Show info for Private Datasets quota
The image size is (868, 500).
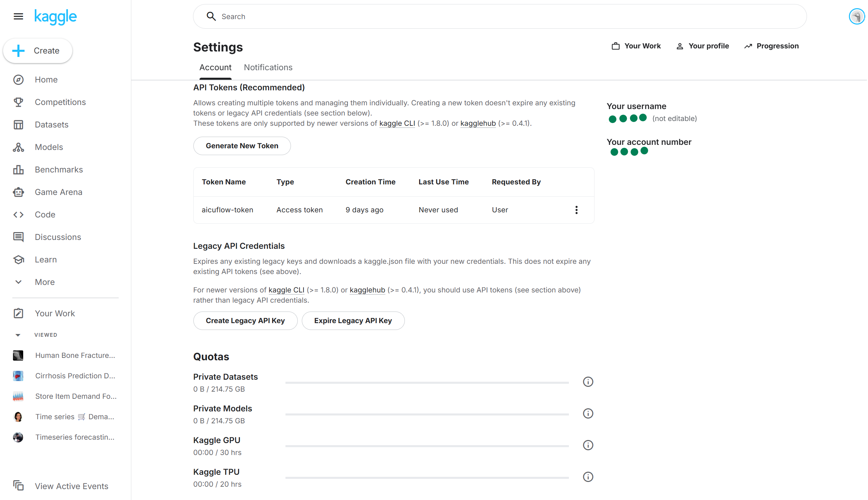tap(588, 382)
